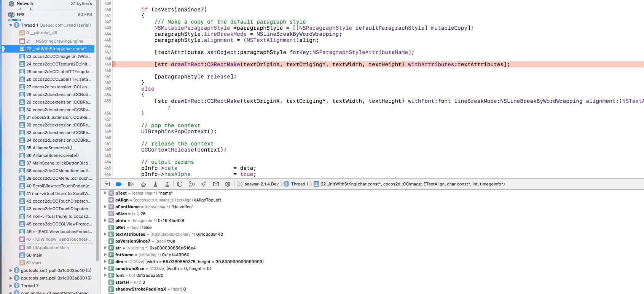Image resolution: width=644 pixels, height=294 pixels.
Task: Expand the textAttributes variable
Action: [x=105, y=234]
